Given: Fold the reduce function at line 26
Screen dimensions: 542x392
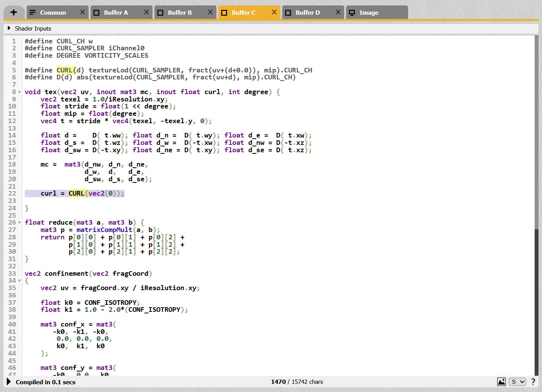Looking at the screenshot, I should (19, 223).
